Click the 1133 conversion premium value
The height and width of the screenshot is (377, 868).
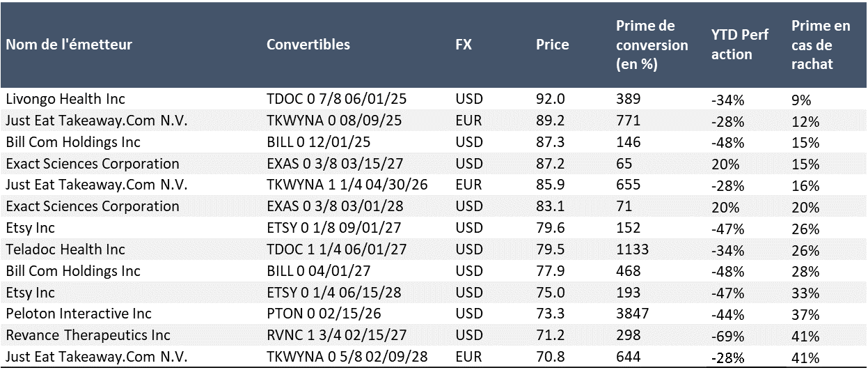(633, 249)
